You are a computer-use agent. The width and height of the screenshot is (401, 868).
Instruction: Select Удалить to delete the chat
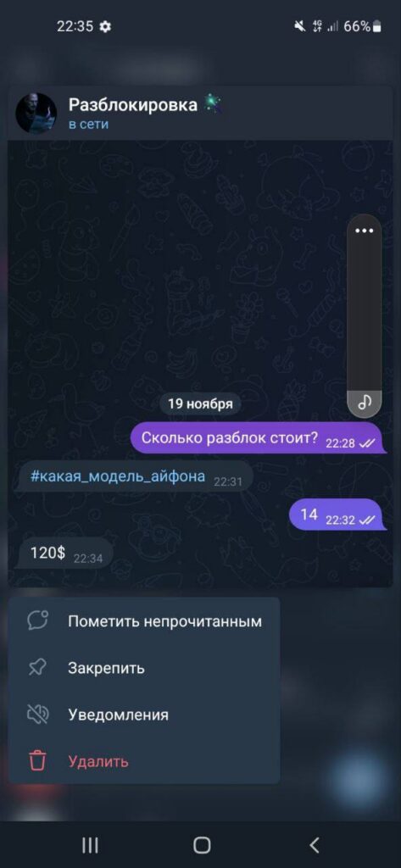coord(144,761)
